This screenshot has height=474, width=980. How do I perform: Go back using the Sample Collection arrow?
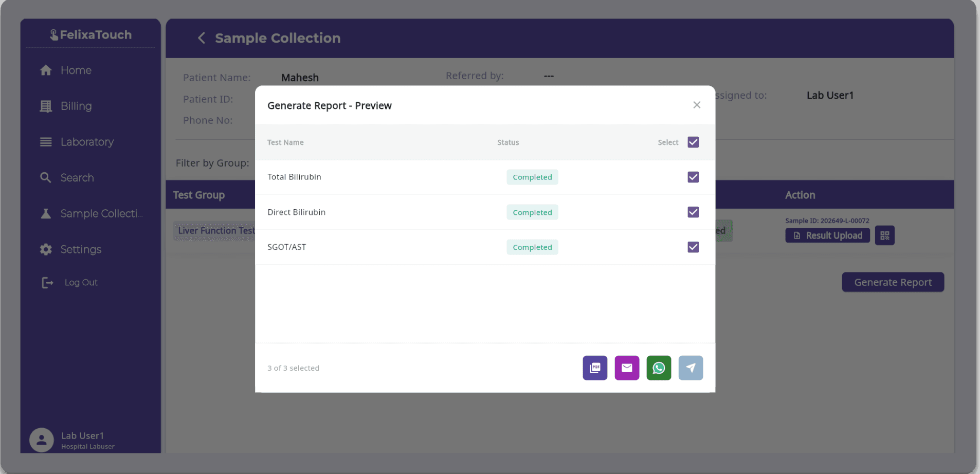point(202,38)
